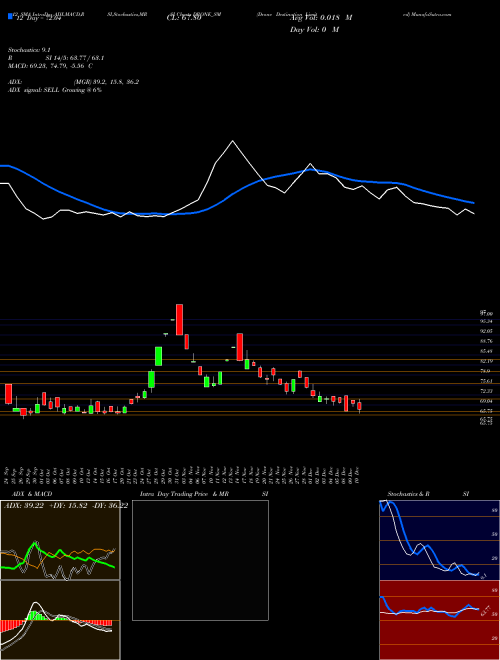This screenshot has width=500, height=660.
Task: Click the 'SI 14/3: 63.77 / 63.1' readout
Action: click(75, 58)
